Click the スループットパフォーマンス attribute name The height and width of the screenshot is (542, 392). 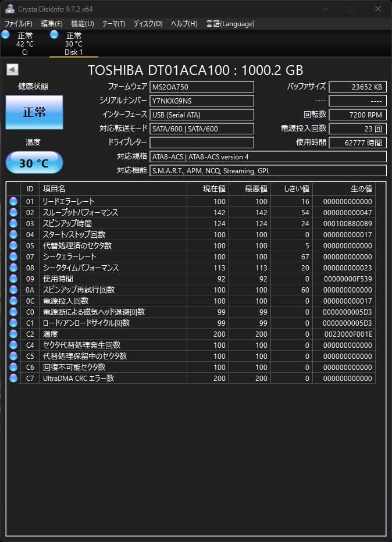pyautogui.click(x=80, y=212)
